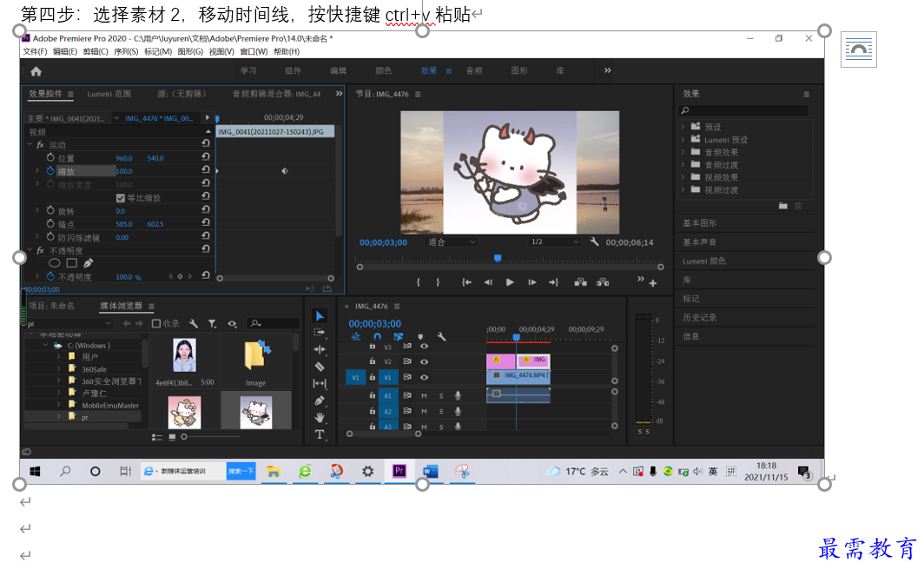Image resolution: width=924 pixels, height=576 pixels.
Task: Click the Effects panel search field
Action: click(x=743, y=110)
